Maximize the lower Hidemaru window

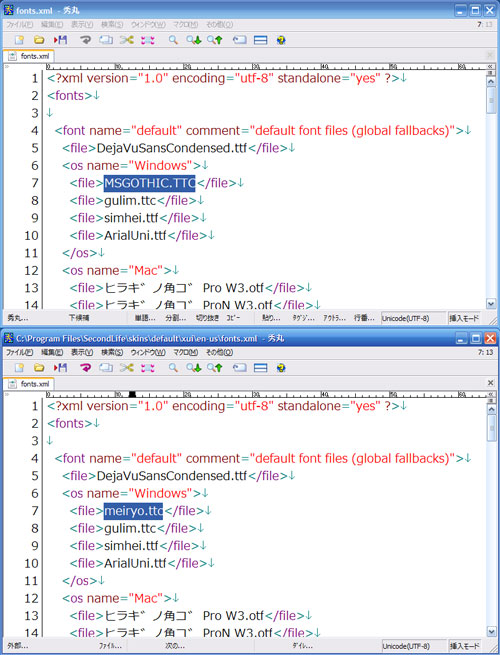pos(475,338)
